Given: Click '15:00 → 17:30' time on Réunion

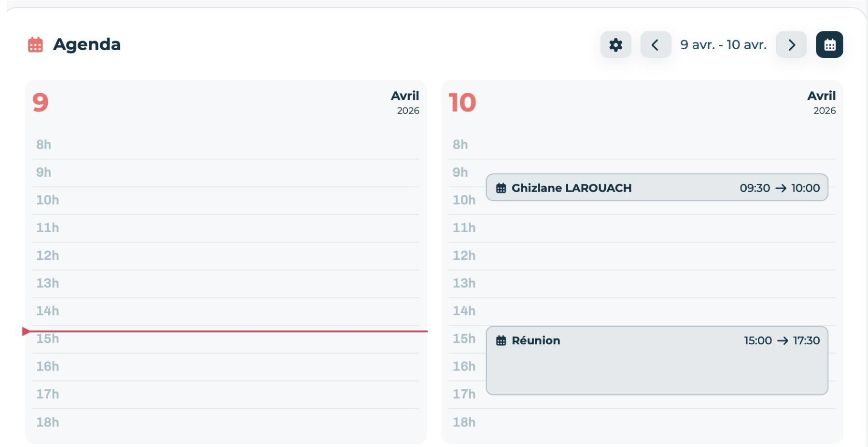Looking at the screenshot, I should pyautogui.click(x=782, y=341).
